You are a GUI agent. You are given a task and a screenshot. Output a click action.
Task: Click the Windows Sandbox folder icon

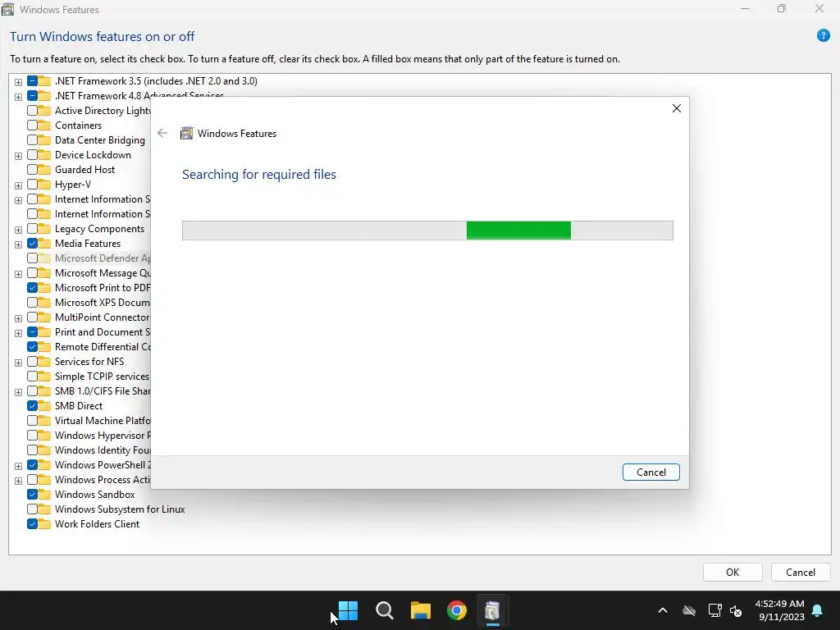pyautogui.click(x=44, y=495)
